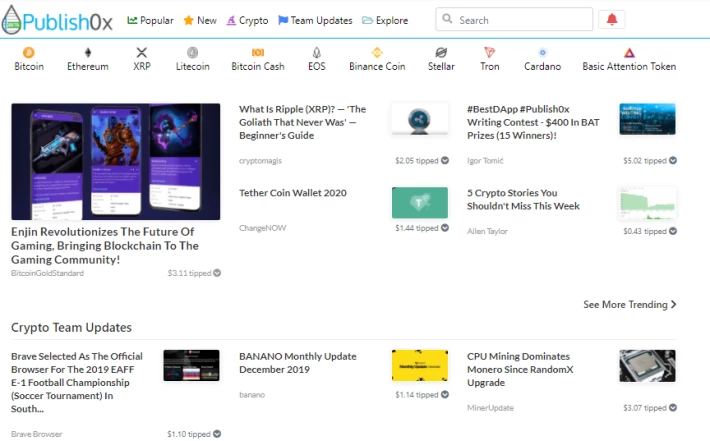Open CPU Mining Dominates Monero article
Image resolution: width=710 pixels, height=441 pixels.
520,369
